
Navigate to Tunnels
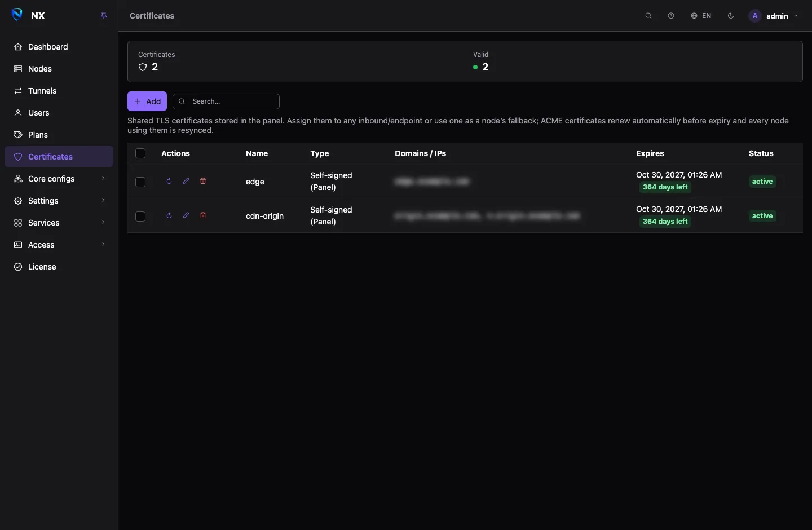59,91
